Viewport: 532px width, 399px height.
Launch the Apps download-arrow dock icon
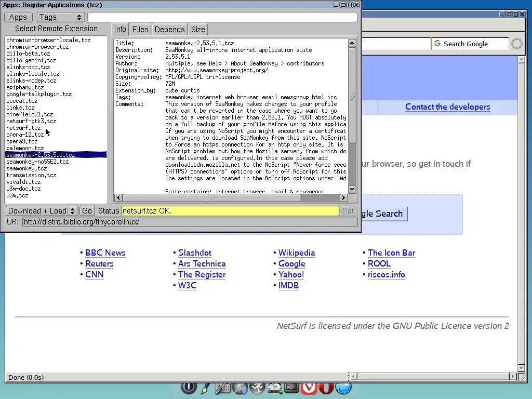[x=240, y=388]
